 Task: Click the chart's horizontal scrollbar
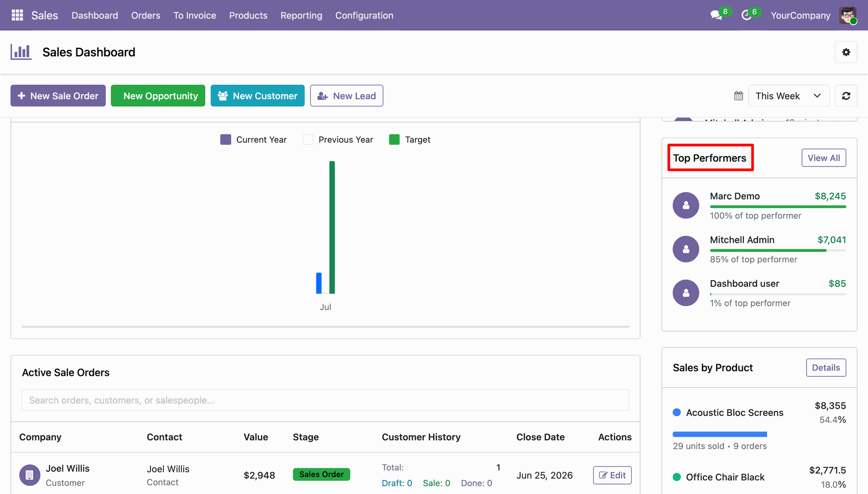pos(325,327)
